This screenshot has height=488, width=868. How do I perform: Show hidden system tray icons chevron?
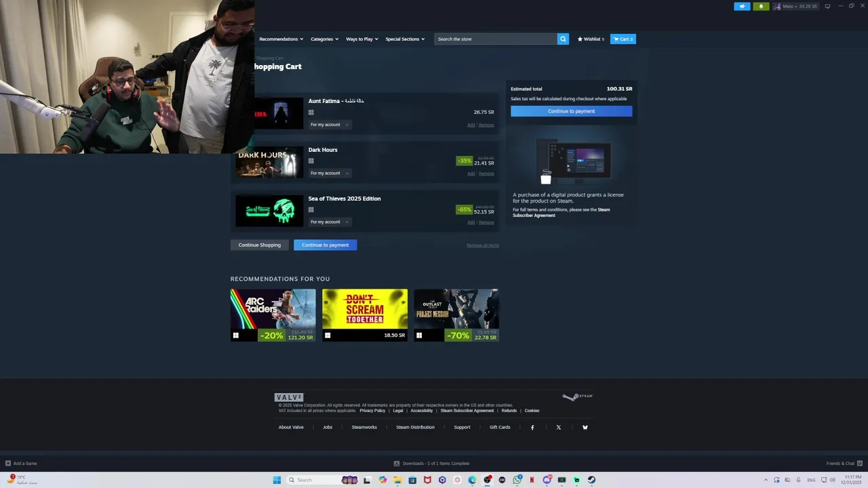click(x=766, y=480)
